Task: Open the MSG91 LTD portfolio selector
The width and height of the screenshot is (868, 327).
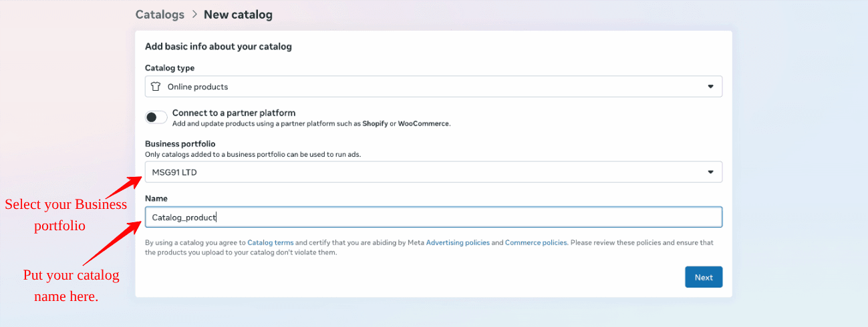Action: click(x=428, y=172)
